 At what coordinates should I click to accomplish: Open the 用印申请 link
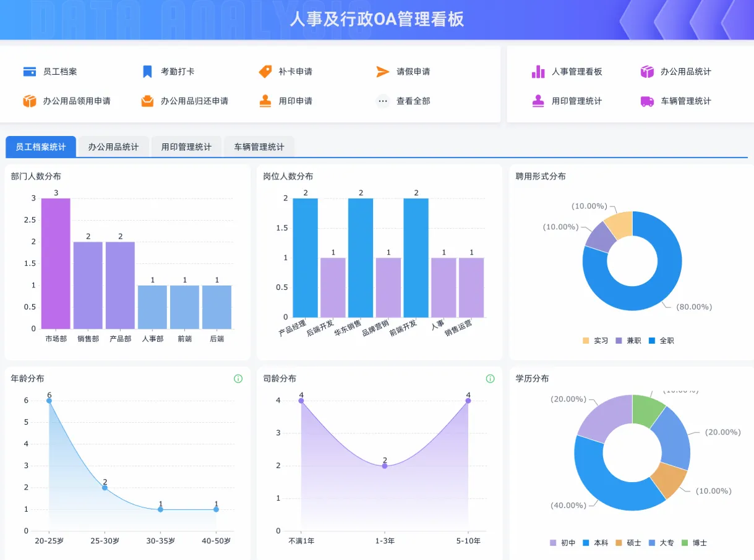[x=296, y=101]
